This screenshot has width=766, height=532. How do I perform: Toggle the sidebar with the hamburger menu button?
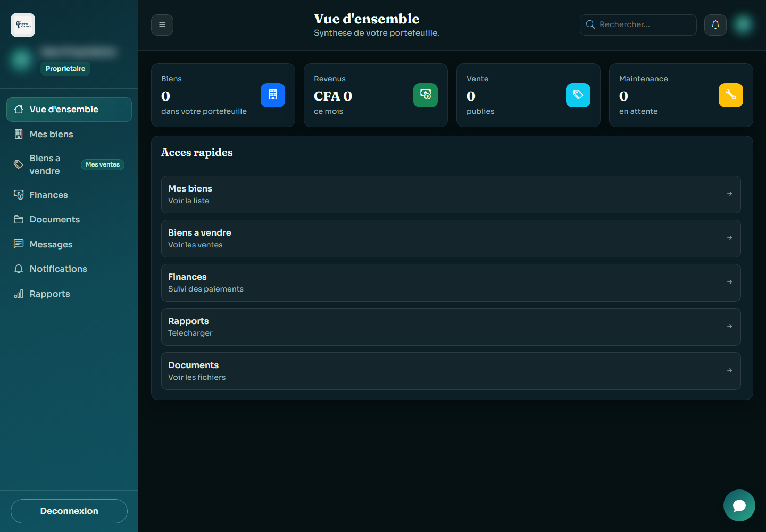click(x=162, y=25)
